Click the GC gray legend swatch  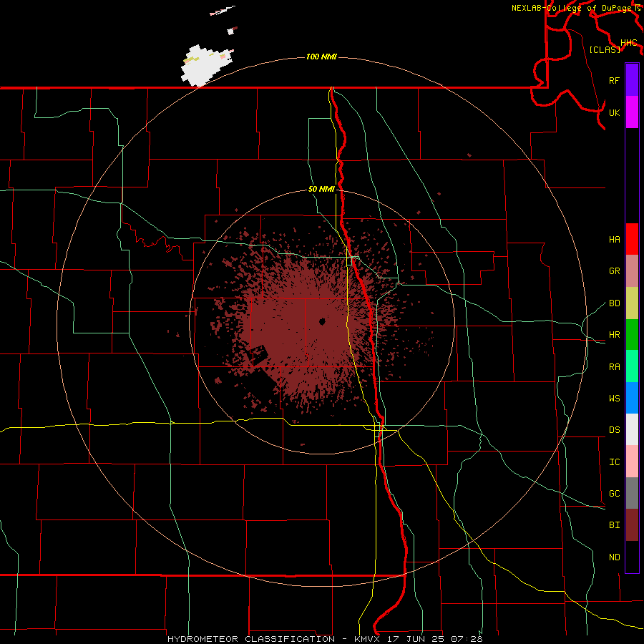[632, 493]
